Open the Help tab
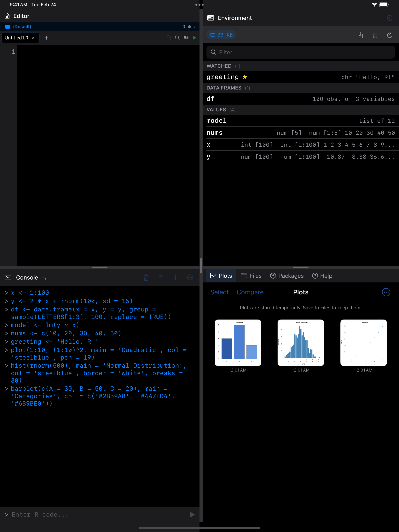This screenshot has width=399, height=532. pos(322,276)
